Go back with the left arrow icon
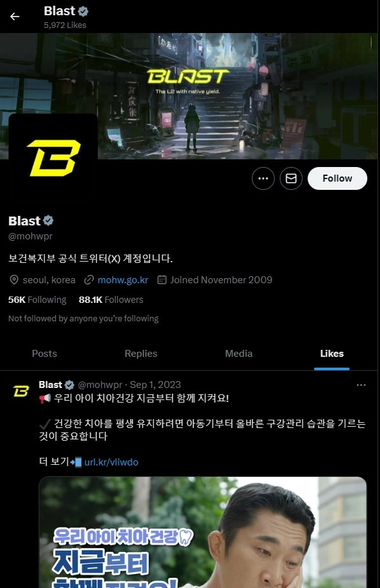The image size is (380, 588). point(15,17)
